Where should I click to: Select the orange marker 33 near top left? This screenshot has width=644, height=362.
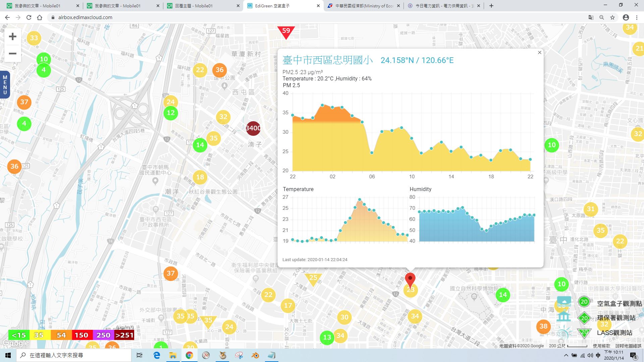34,38
